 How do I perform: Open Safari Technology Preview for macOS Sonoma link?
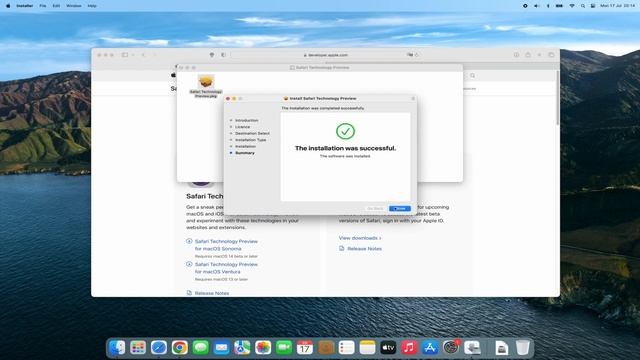coord(226,245)
